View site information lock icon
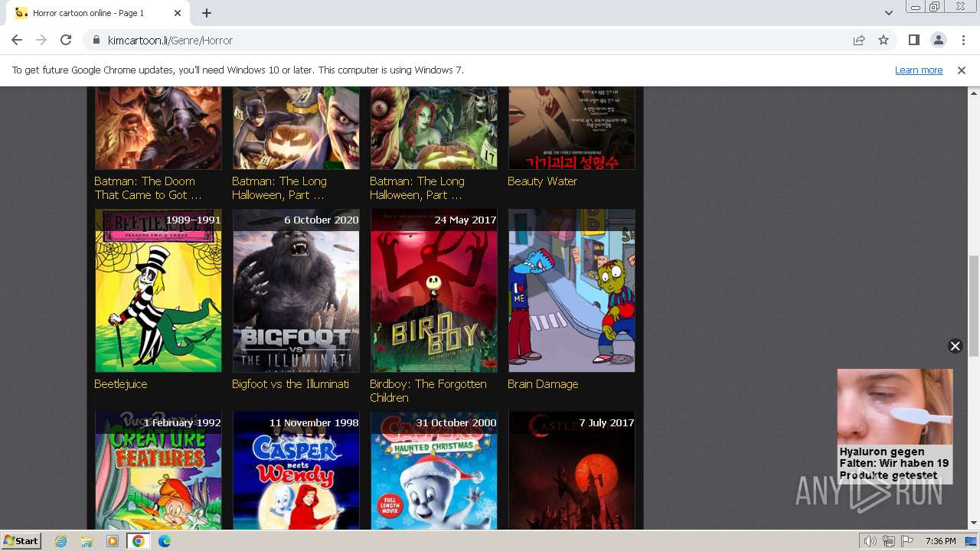 pyautogui.click(x=96, y=40)
